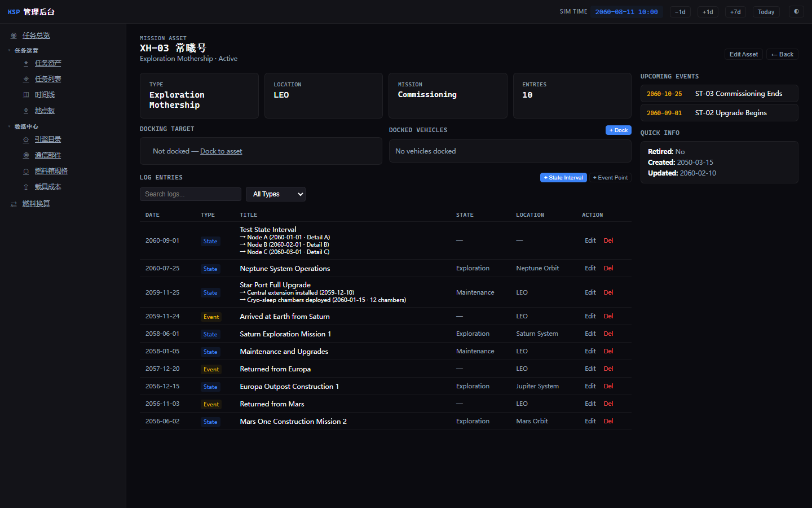Reset sim time with Today button
Viewport: 812px width, 508px height.
pyautogui.click(x=766, y=12)
